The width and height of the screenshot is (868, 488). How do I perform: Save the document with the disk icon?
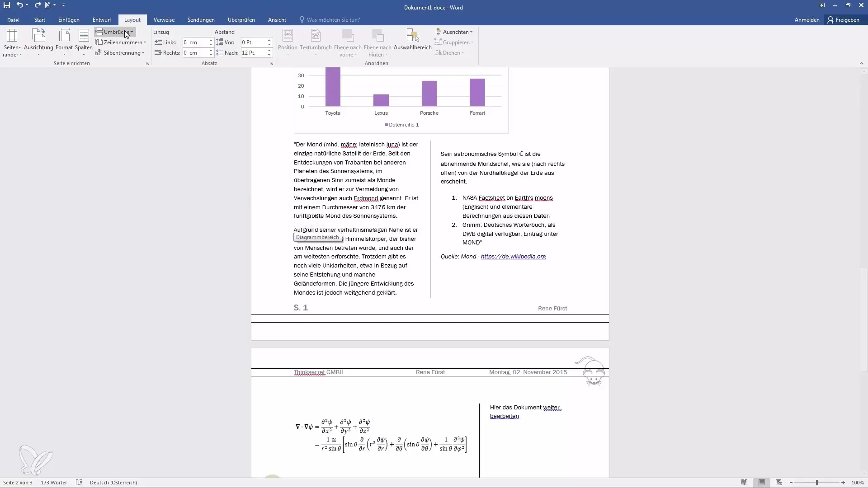(x=7, y=5)
